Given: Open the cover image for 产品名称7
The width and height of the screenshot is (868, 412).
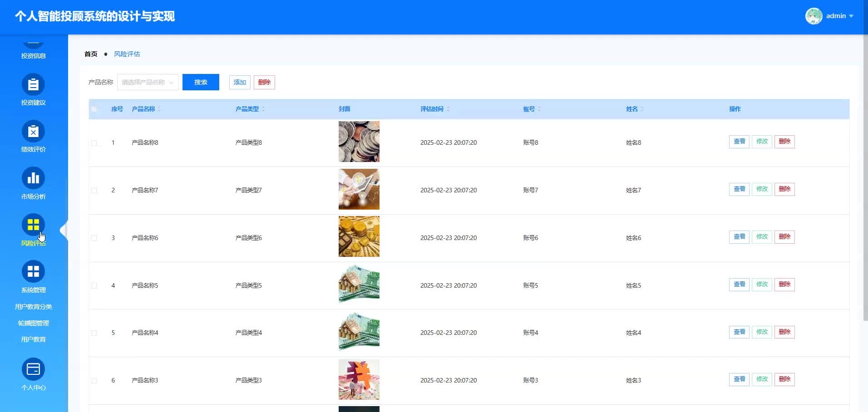Looking at the screenshot, I should click(x=359, y=189).
